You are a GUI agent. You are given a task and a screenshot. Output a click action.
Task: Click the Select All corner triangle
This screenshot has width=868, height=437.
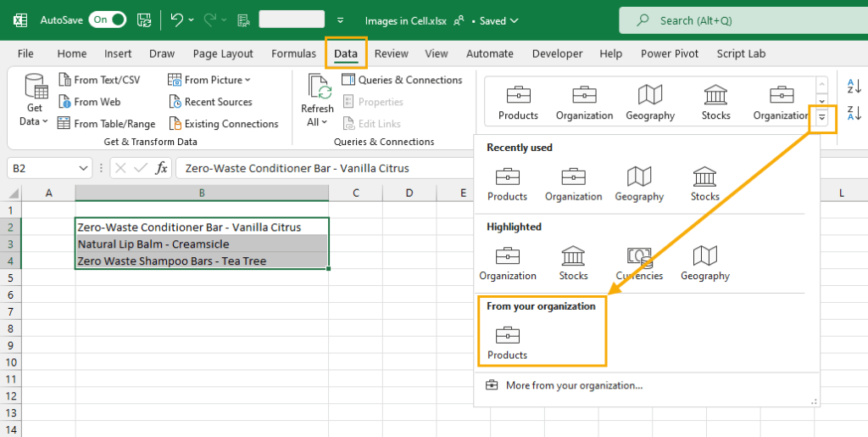pos(14,193)
